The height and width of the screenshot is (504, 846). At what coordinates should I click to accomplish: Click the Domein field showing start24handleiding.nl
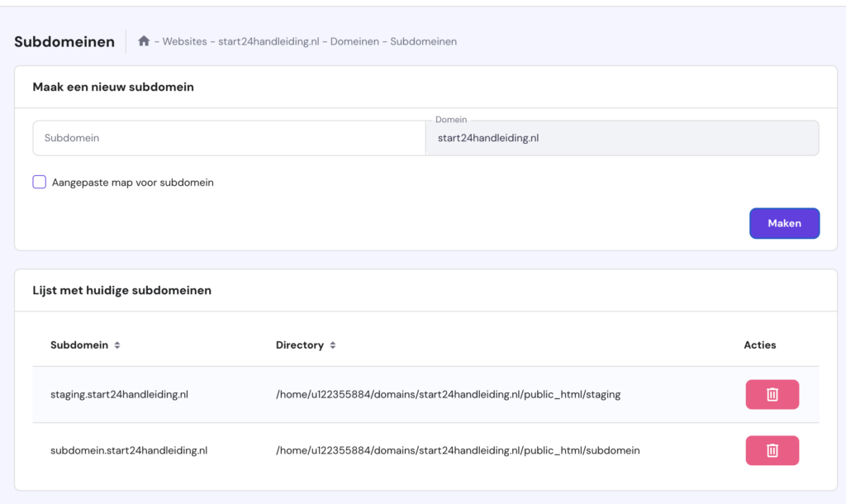coord(621,139)
